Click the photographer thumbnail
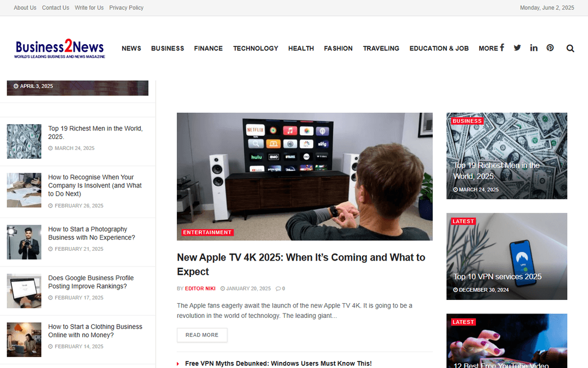This screenshot has height=368, width=588. 24,242
